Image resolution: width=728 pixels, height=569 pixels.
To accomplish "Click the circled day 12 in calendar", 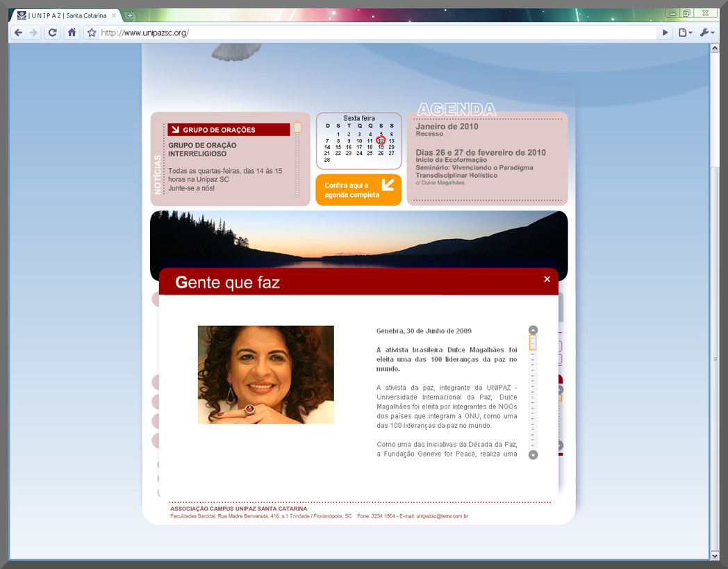I will click(x=381, y=140).
